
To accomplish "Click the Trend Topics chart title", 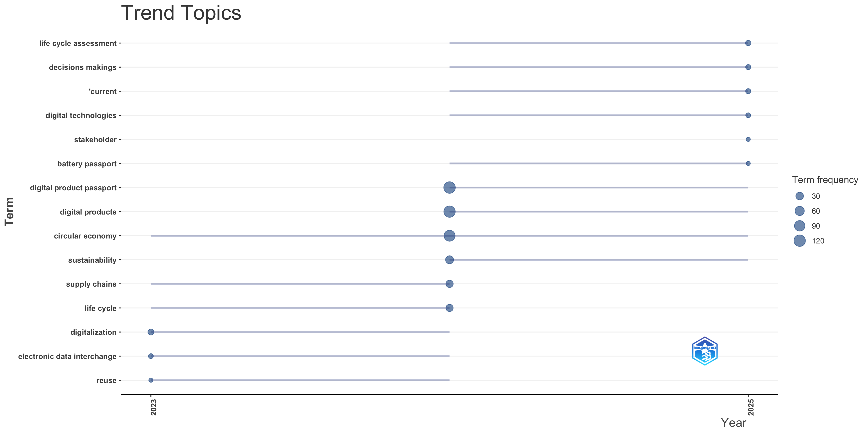I will click(x=181, y=13).
